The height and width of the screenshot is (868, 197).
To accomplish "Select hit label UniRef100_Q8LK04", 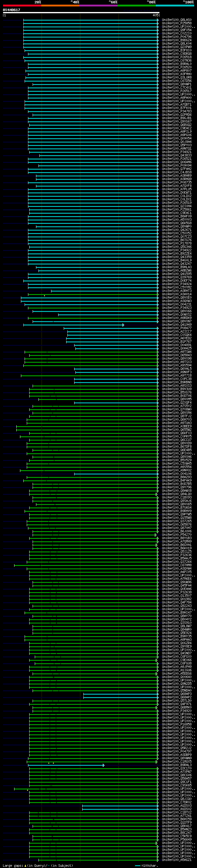I will point(177,43).
